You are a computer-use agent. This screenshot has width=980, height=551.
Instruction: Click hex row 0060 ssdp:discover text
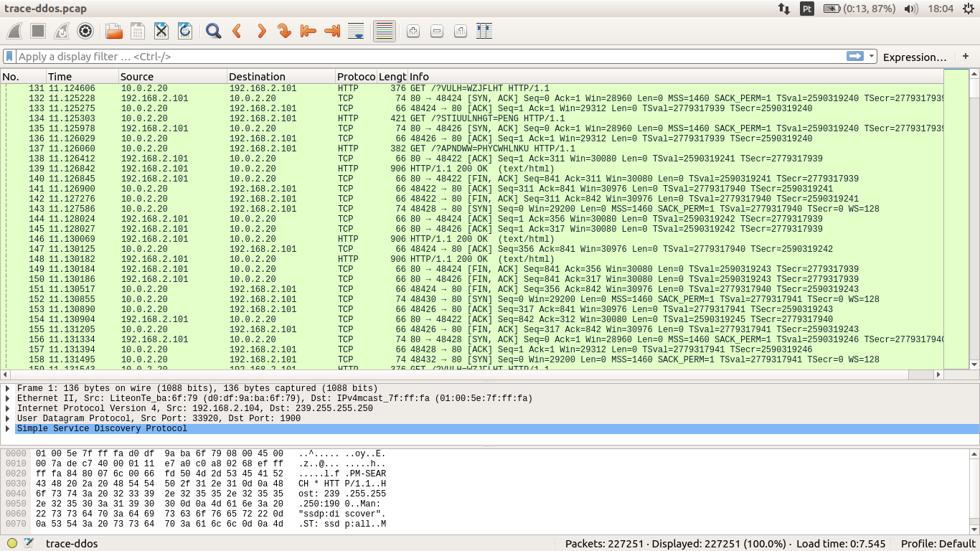point(342,514)
